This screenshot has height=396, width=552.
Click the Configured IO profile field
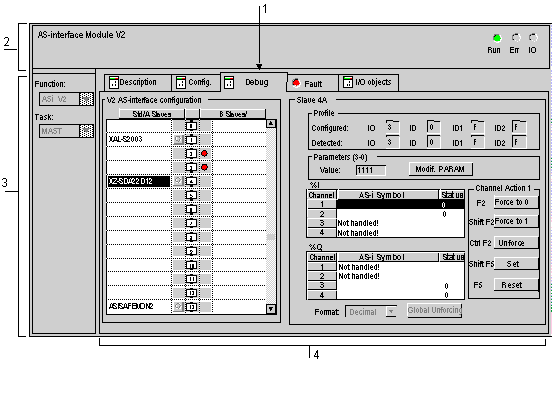click(x=392, y=127)
